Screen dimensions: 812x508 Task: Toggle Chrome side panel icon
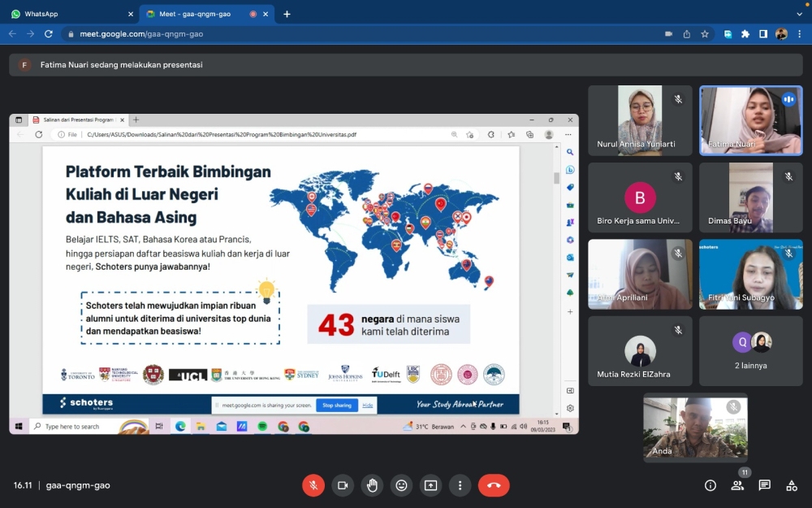click(x=762, y=33)
